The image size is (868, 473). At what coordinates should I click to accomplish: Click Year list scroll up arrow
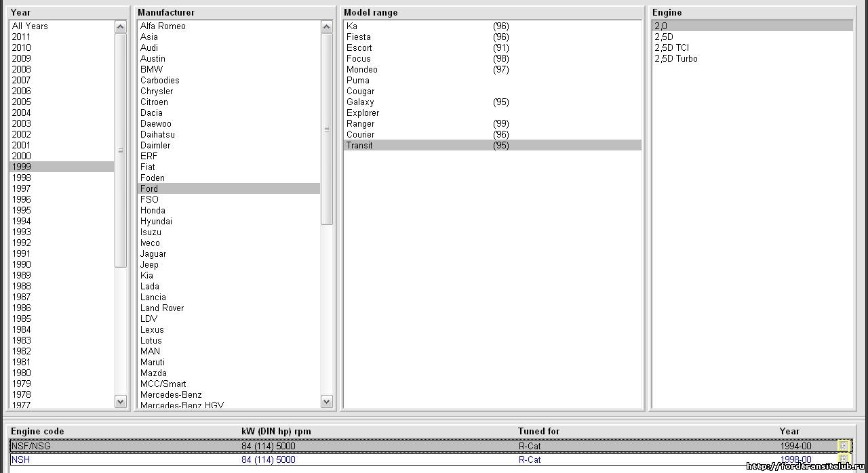tap(121, 26)
